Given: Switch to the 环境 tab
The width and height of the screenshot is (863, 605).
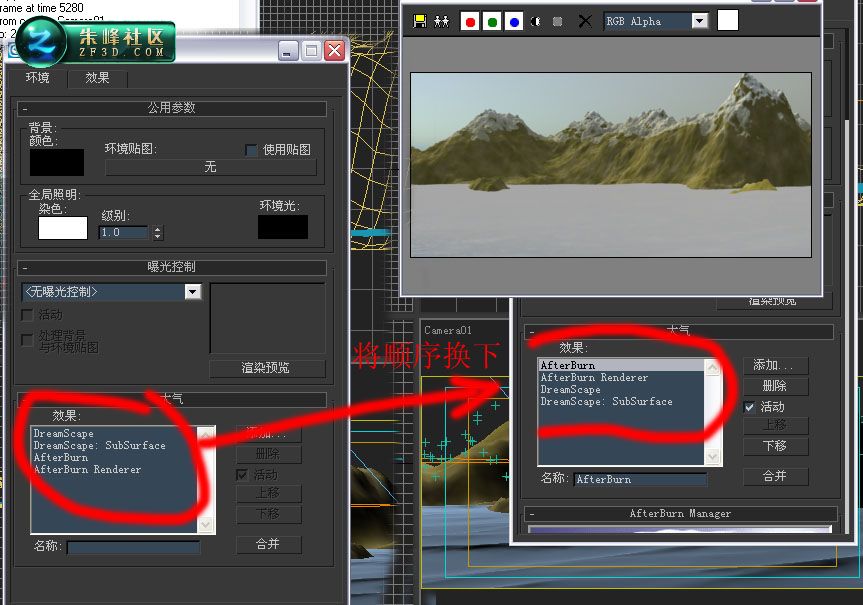Looking at the screenshot, I should (x=37, y=78).
